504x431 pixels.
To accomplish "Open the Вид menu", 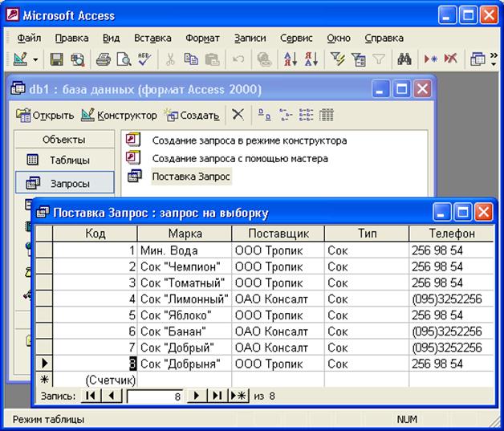I will click(x=112, y=39).
